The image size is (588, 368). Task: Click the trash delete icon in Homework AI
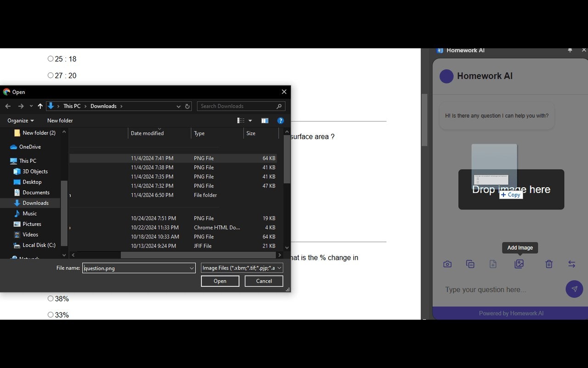point(549,264)
